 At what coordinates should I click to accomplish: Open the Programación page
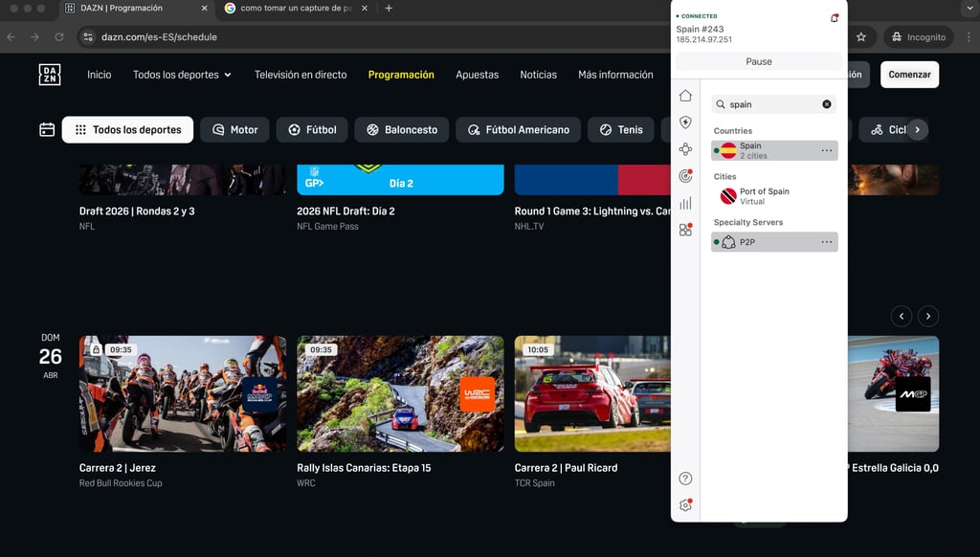click(401, 75)
